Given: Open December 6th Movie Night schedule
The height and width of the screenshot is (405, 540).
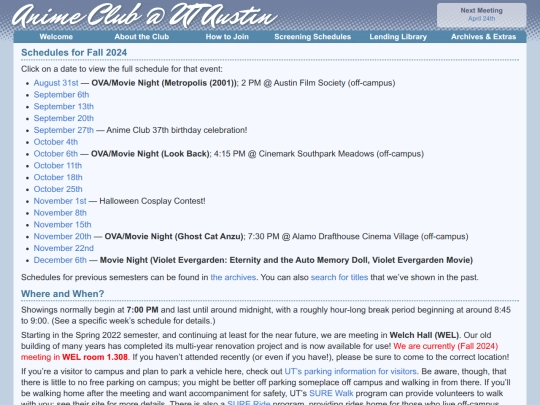Looking at the screenshot, I should pyautogui.click(x=60, y=260).
